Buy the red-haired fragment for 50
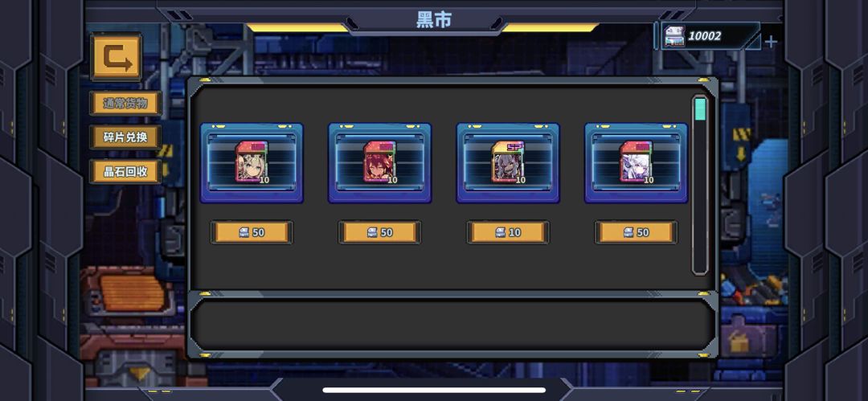The height and width of the screenshot is (401, 868). (379, 232)
